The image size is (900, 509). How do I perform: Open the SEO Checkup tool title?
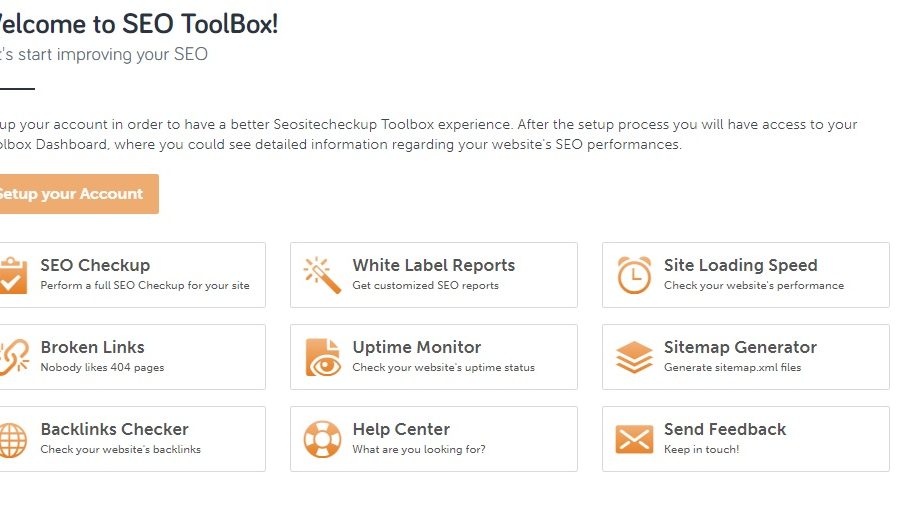click(x=95, y=265)
